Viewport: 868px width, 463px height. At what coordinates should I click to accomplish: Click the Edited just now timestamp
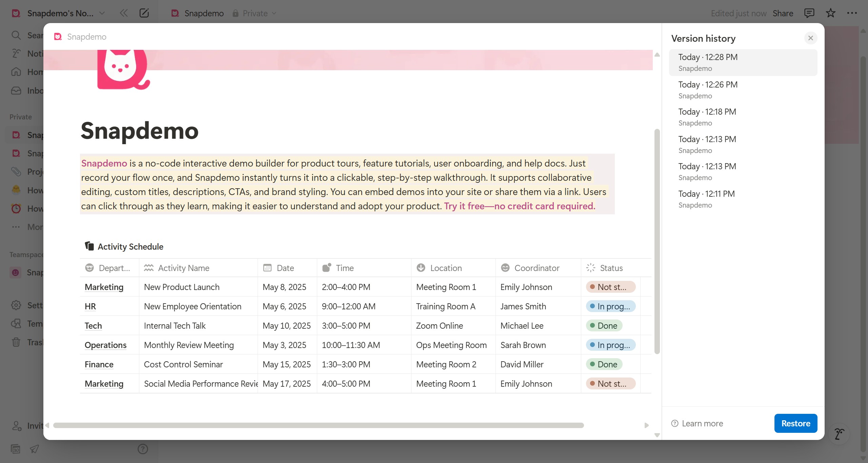[739, 13]
